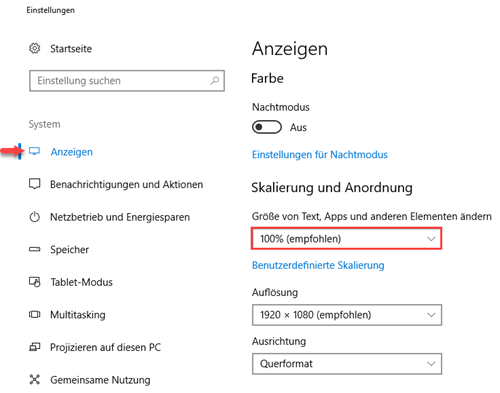The height and width of the screenshot is (393, 500).
Task: Click the Benachrichtigungen speech bubble icon
Action: [x=34, y=184]
